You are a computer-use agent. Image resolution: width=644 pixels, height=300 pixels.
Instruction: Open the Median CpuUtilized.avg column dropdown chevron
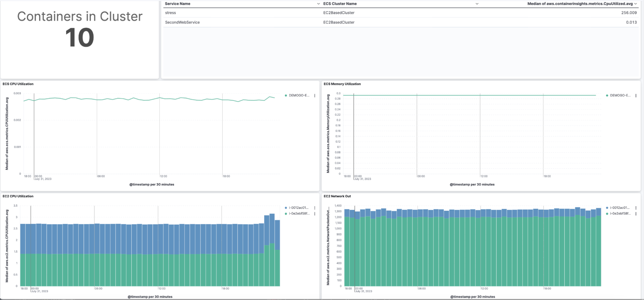[x=635, y=4]
